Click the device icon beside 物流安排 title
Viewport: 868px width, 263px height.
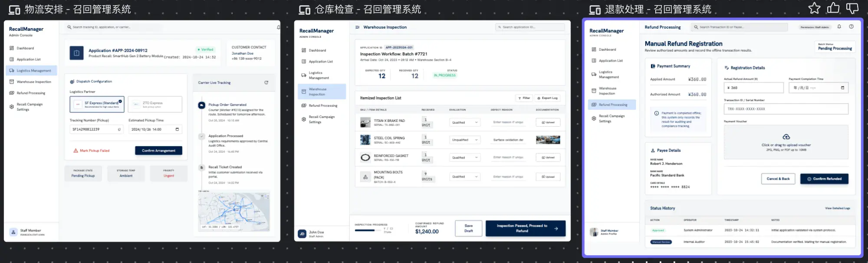click(14, 10)
